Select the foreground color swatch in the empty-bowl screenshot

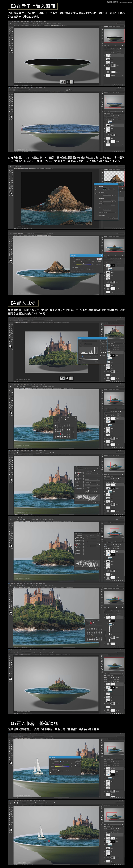10,49
